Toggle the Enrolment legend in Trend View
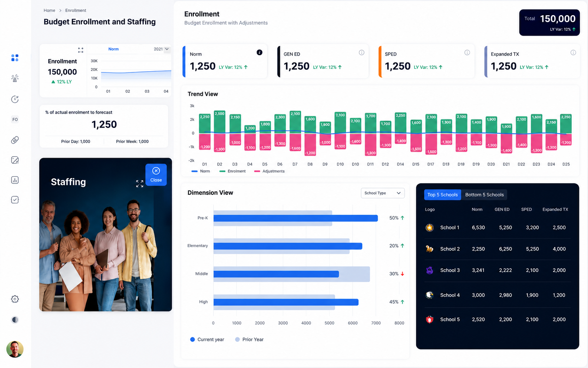 [x=232, y=171]
